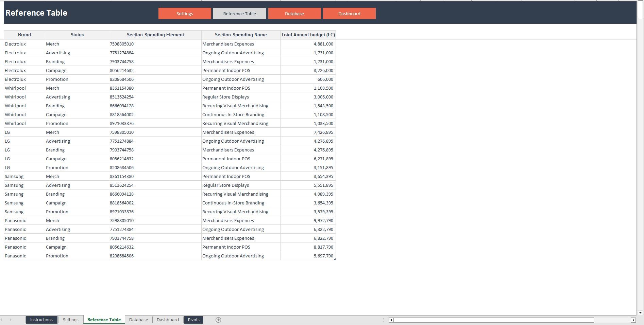Select the budget cell 8,817,790
This screenshot has width=644, height=325.
pyautogui.click(x=308, y=247)
